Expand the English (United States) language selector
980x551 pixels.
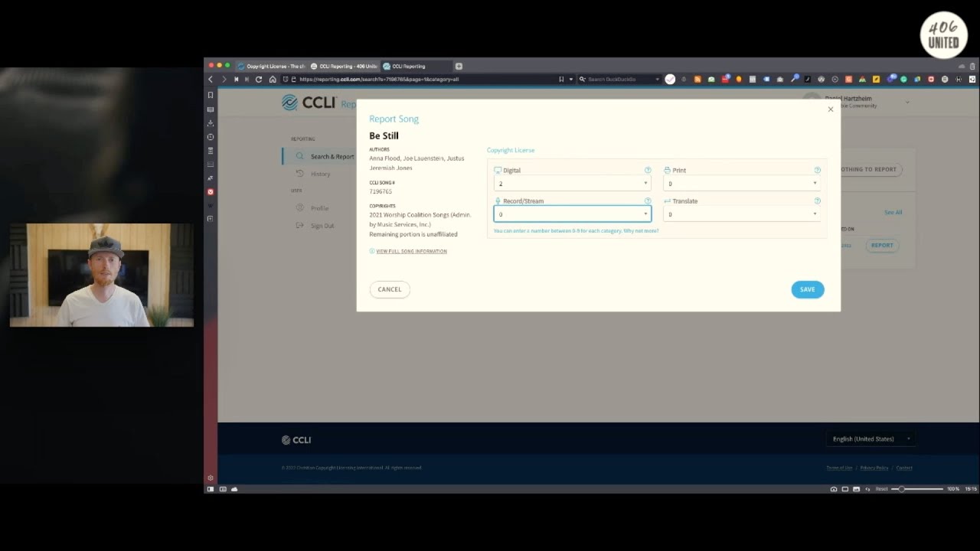[x=871, y=439]
